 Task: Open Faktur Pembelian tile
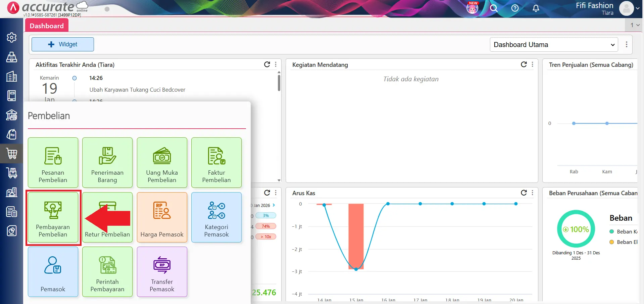point(216,163)
